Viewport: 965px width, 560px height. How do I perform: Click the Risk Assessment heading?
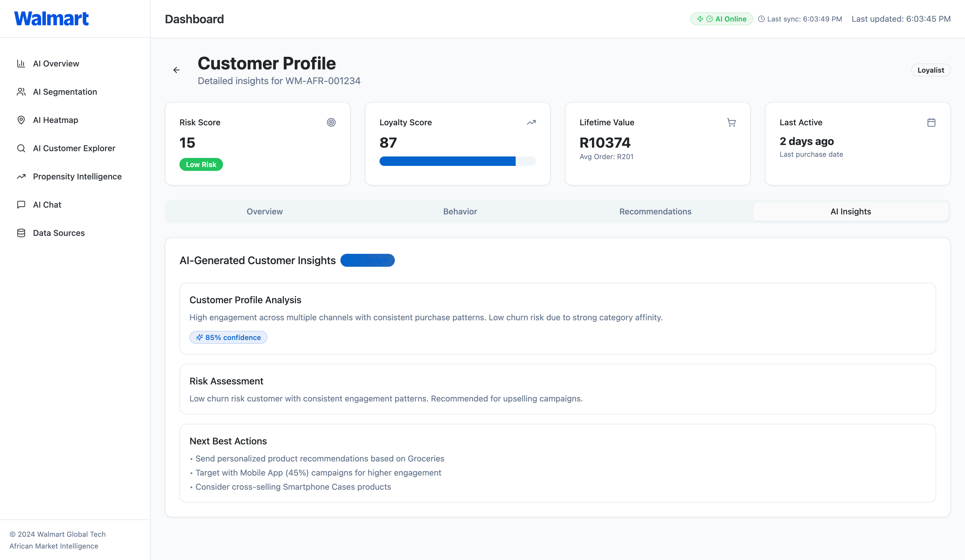[226, 381]
